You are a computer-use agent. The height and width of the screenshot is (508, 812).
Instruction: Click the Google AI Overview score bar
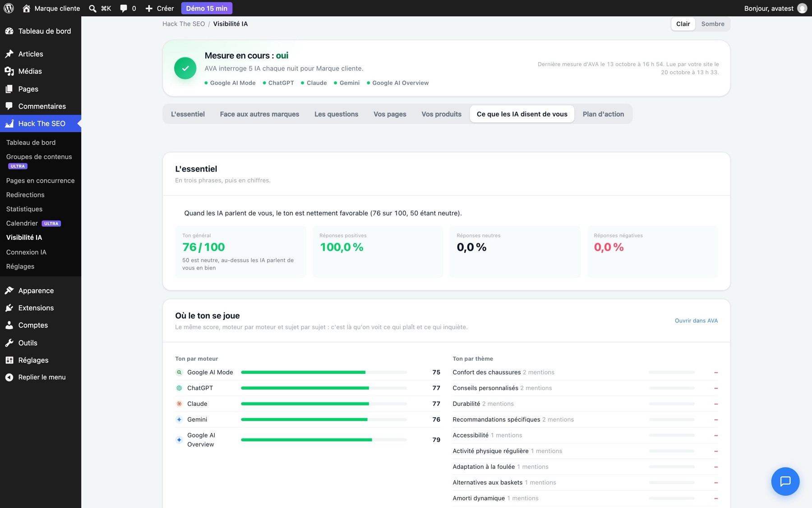point(324,440)
